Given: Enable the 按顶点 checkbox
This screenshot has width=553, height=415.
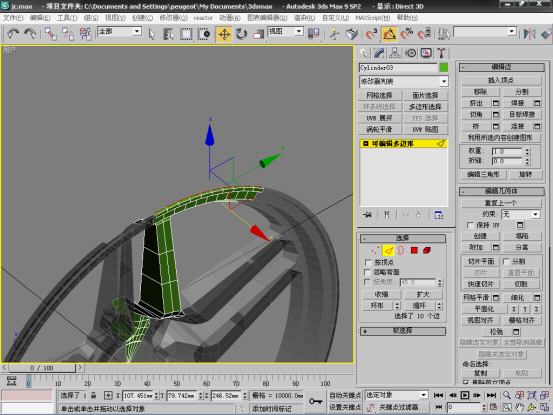Looking at the screenshot, I should (x=368, y=262).
